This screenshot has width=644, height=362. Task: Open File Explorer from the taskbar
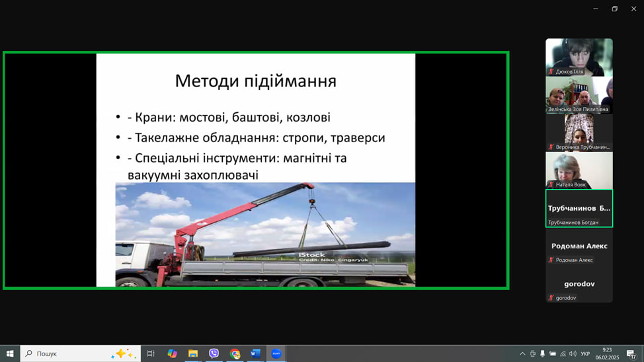point(193,353)
